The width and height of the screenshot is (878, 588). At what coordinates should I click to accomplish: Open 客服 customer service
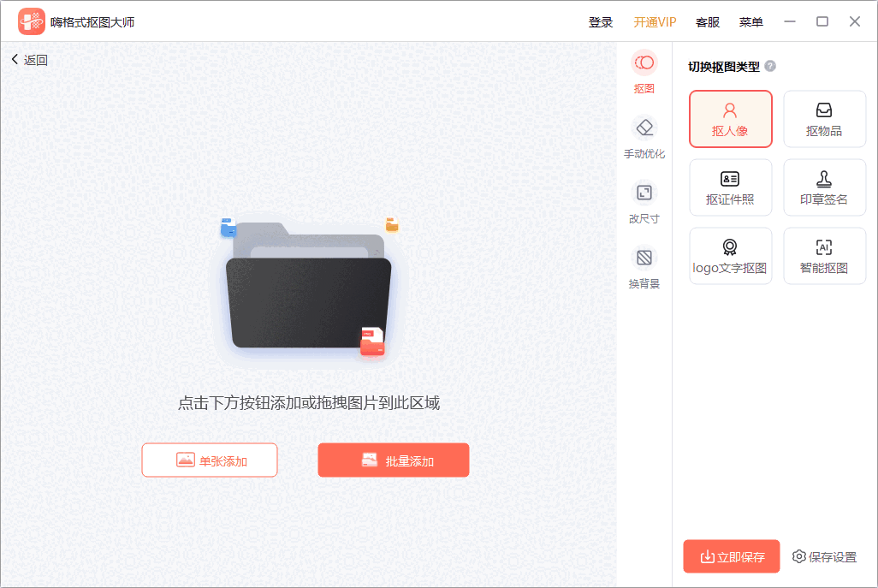[707, 21]
